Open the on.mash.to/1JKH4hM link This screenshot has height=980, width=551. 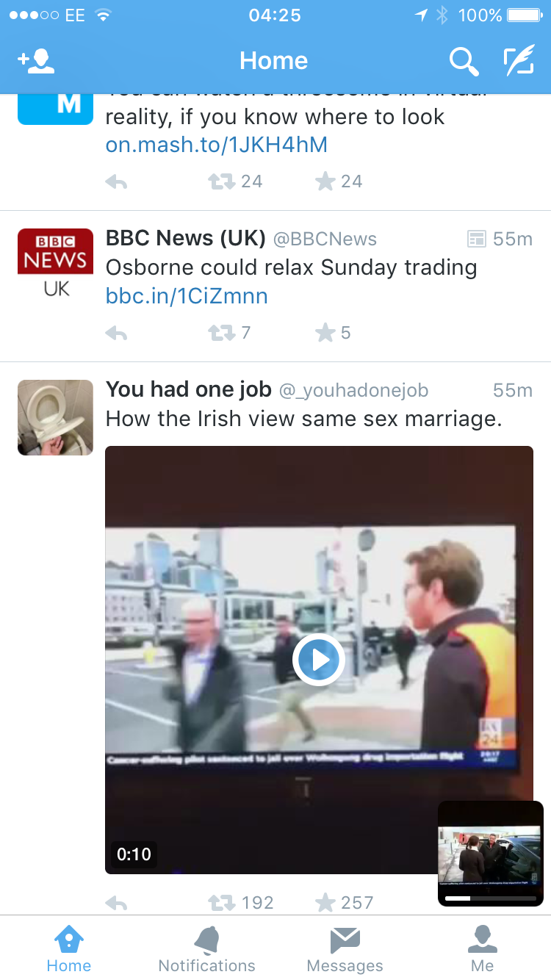click(216, 145)
